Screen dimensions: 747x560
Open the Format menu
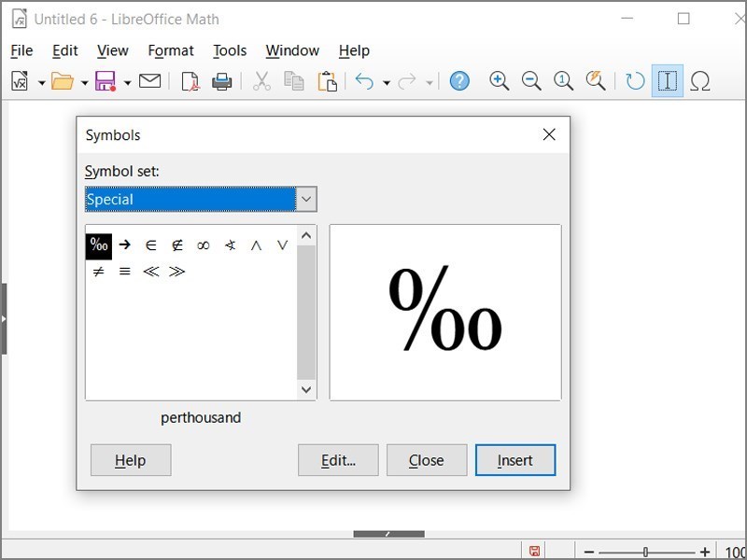171,50
